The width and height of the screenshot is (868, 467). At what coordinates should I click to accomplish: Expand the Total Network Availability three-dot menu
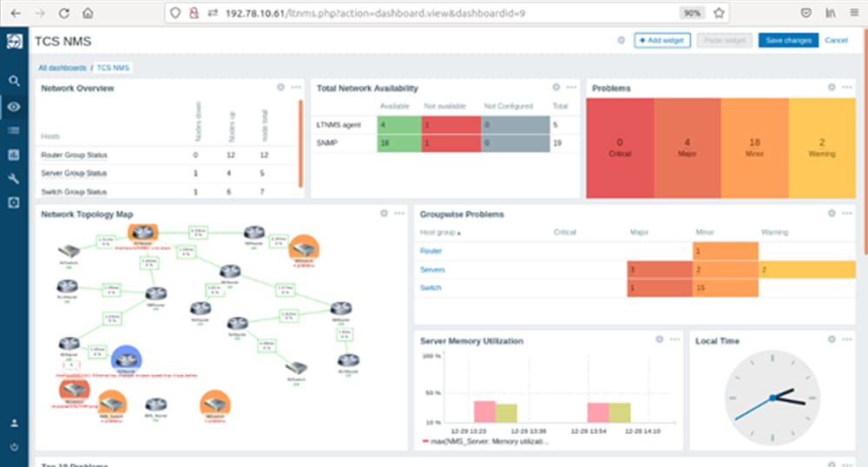pyautogui.click(x=571, y=88)
